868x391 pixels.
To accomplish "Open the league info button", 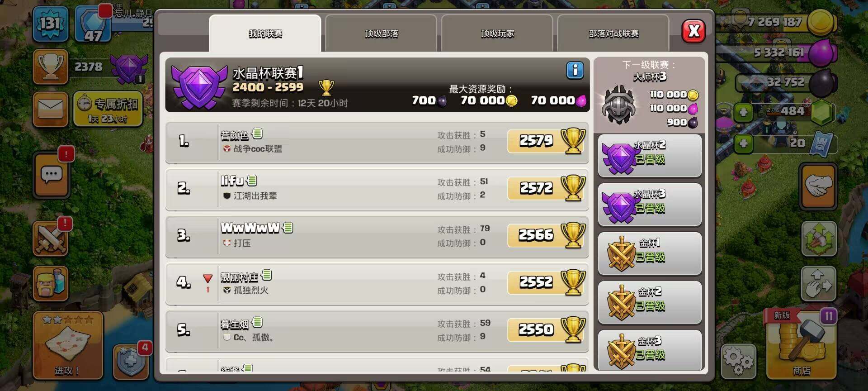I will pyautogui.click(x=575, y=70).
